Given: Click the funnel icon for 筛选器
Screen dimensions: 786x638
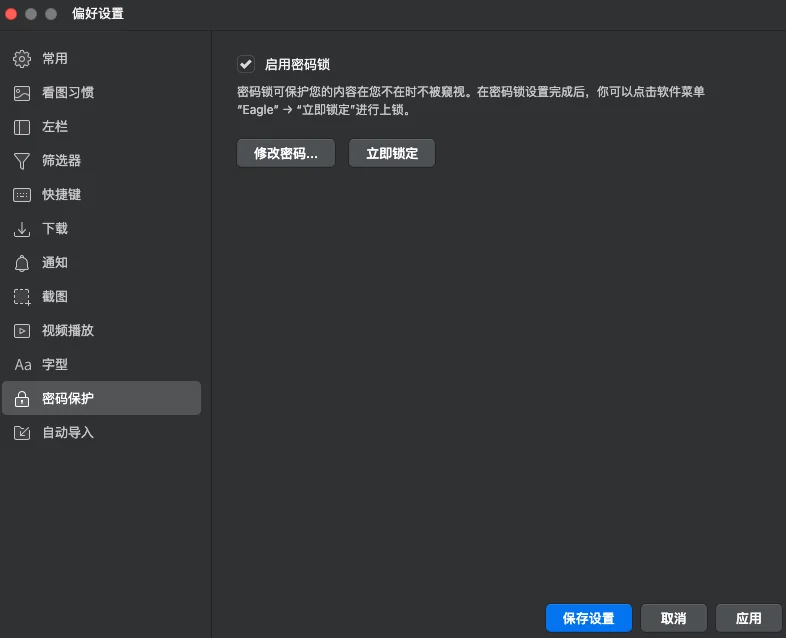Looking at the screenshot, I should pyautogui.click(x=22, y=161).
